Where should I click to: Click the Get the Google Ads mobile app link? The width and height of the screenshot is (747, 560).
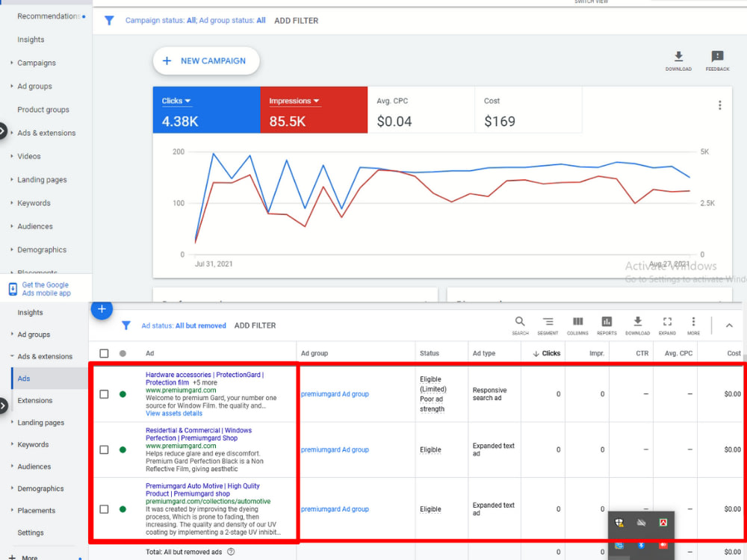tap(46, 288)
